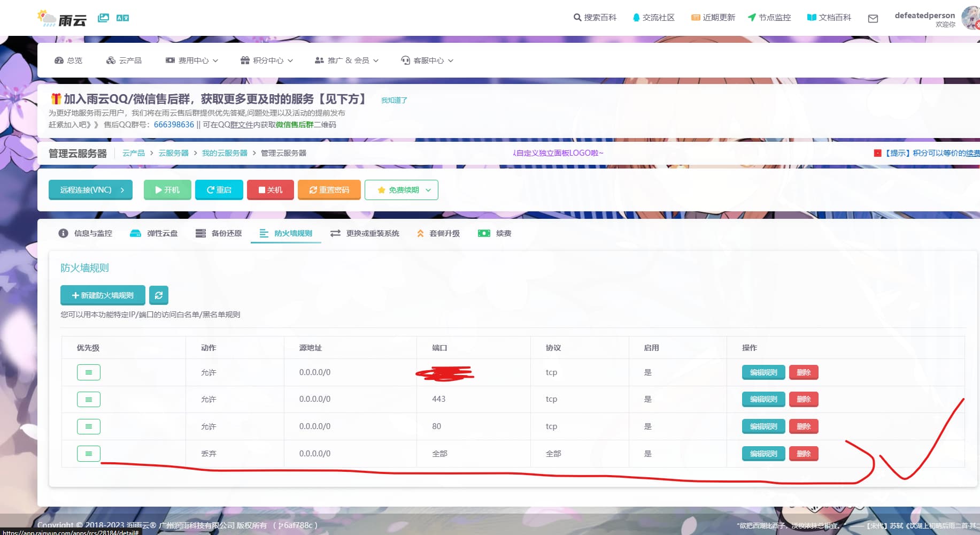Switch to the 备份还原 tab
Viewport: 980px width, 535px height.
(218, 233)
